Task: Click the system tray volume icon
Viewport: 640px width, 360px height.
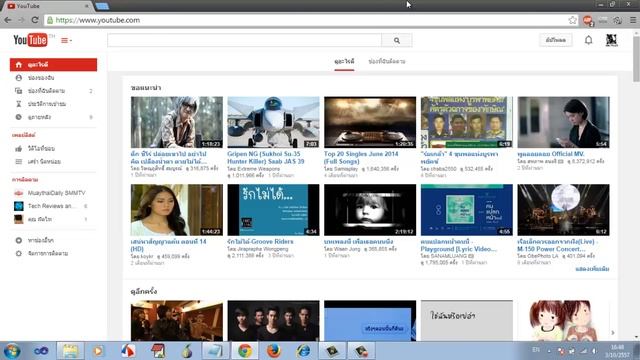Action: 594,351
